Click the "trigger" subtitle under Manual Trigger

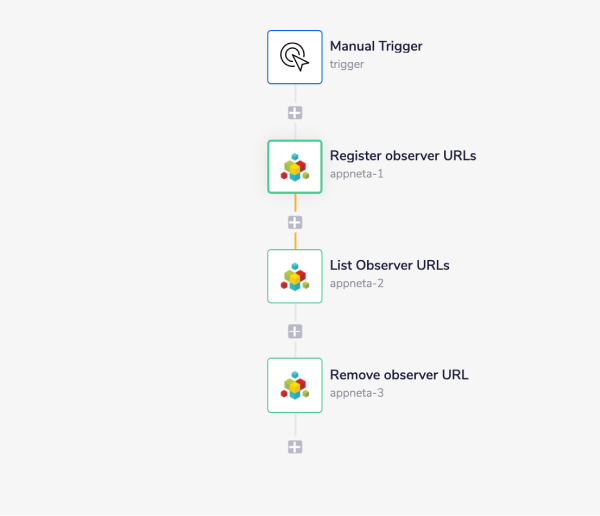347,64
